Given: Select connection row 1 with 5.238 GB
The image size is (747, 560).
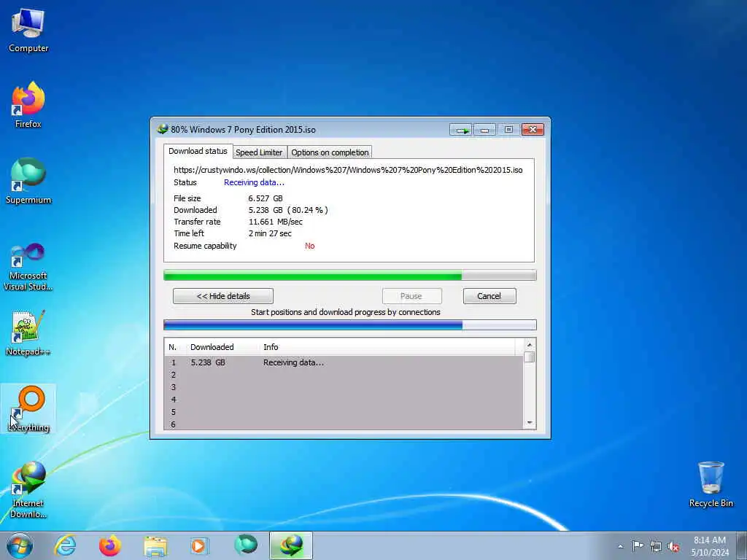Looking at the screenshot, I should (x=344, y=362).
